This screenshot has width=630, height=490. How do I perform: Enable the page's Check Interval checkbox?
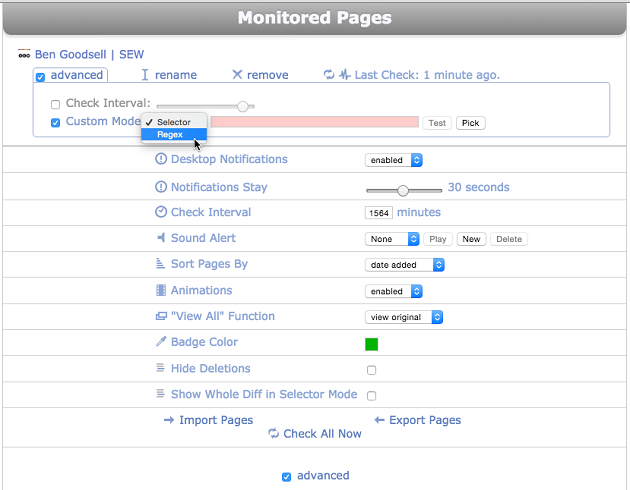(55, 104)
